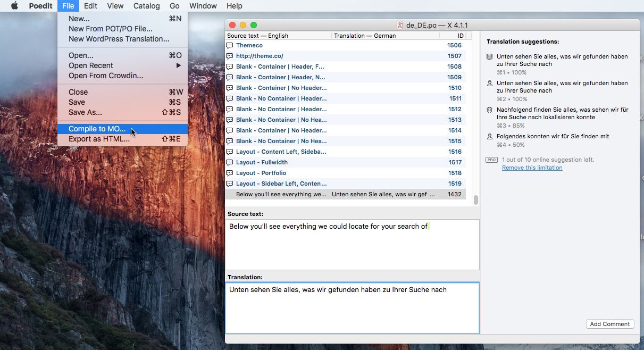Click the comment icon in row 1510

pos(230,88)
